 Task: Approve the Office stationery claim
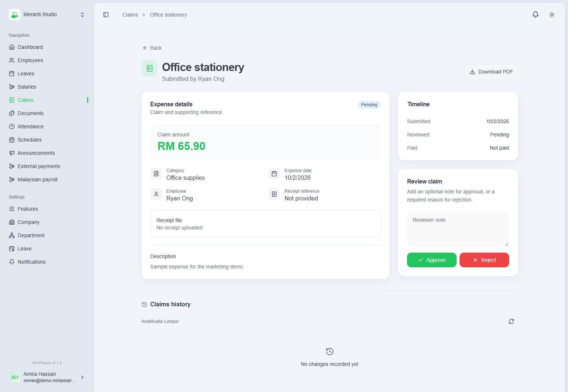[432, 260]
